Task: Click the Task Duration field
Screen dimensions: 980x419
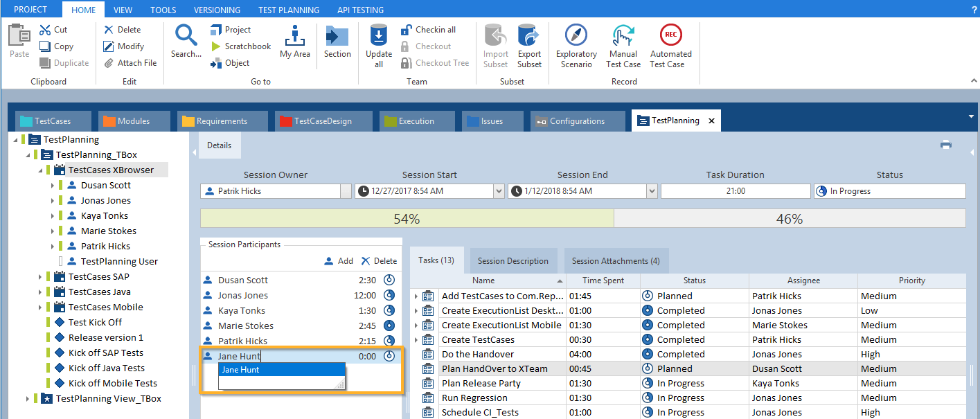Action: pyautogui.click(x=735, y=191)
